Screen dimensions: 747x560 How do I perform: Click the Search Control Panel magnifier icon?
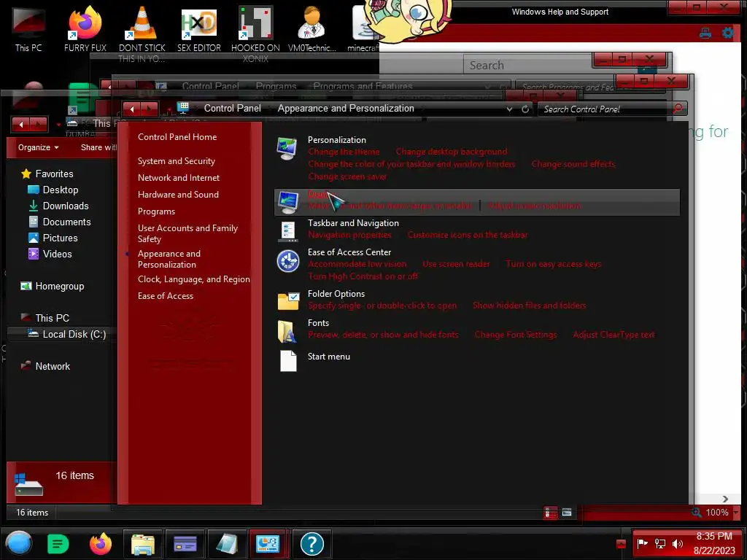tap(678, 109)
